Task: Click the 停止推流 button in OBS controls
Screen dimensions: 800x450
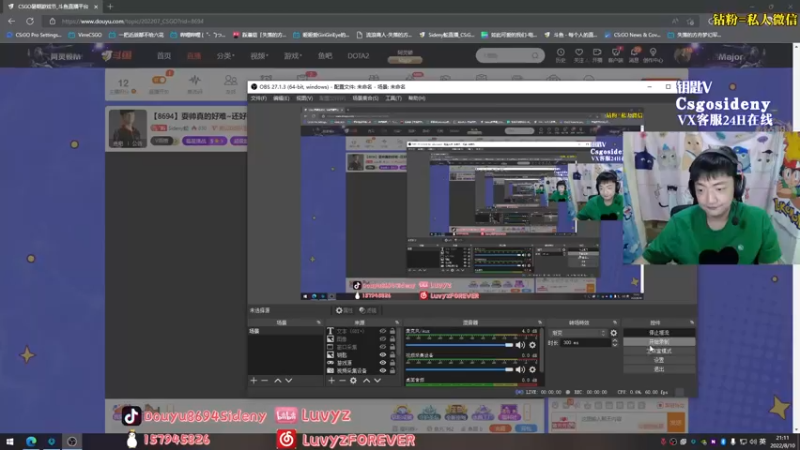Action: tap(659, 333)
